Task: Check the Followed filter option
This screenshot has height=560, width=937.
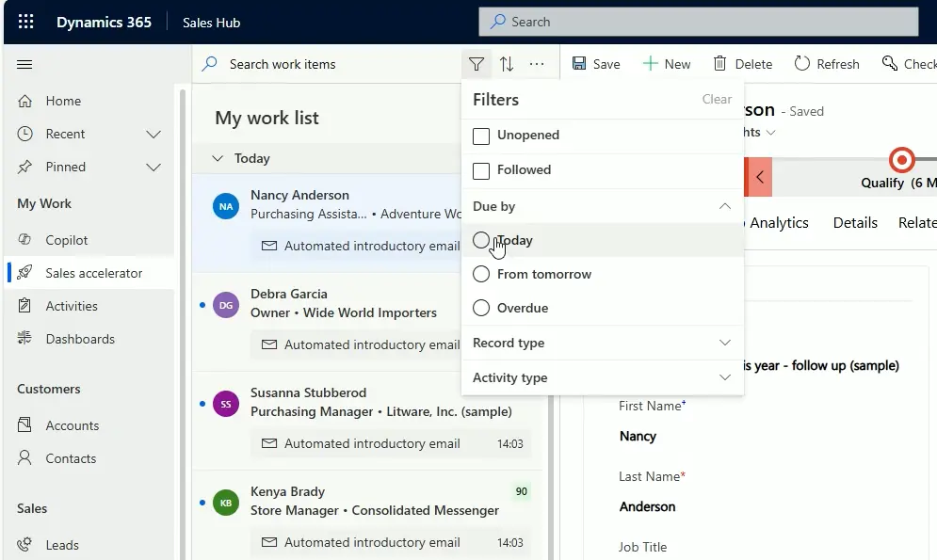Action: (x=481, y=169)
